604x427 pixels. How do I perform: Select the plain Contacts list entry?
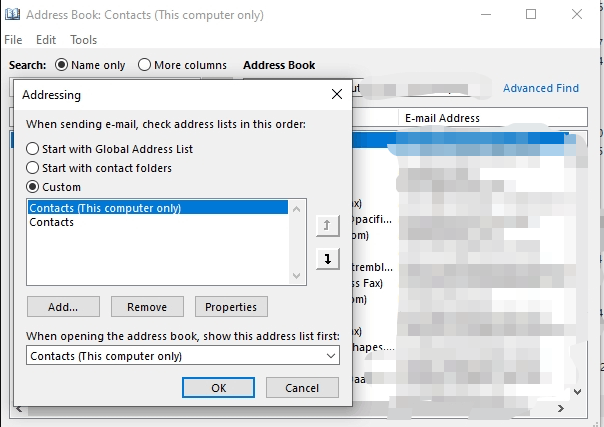click(x=158, y=222)
